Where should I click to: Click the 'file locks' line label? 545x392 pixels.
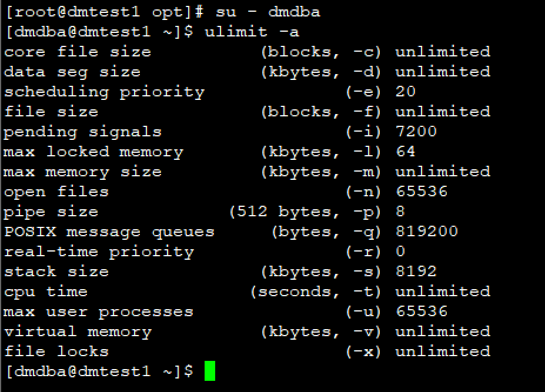click(56, 351)
